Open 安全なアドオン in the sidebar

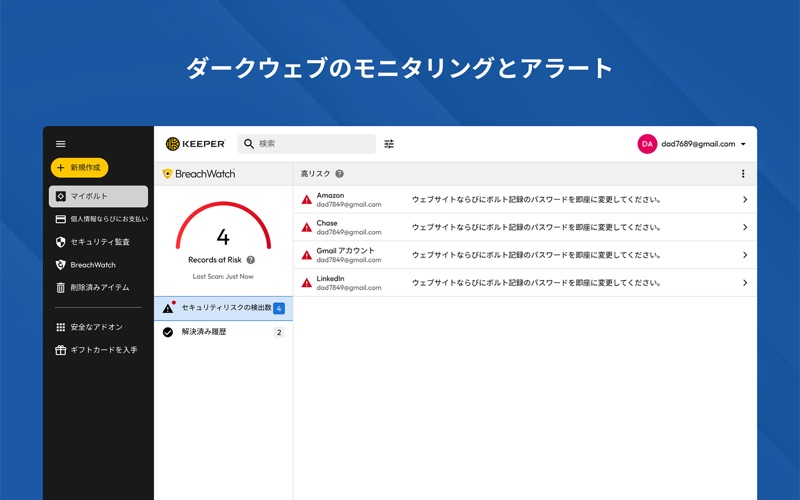[x=89, y=327]
